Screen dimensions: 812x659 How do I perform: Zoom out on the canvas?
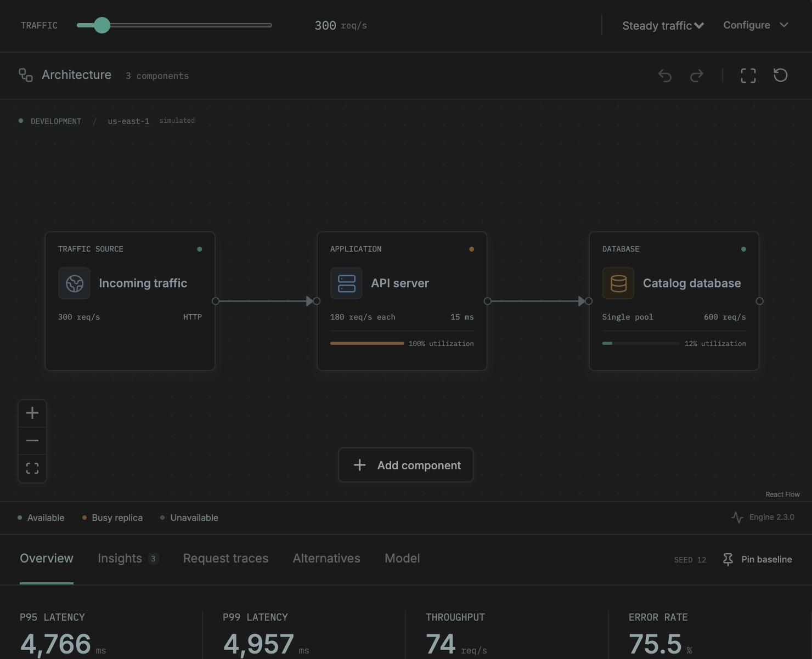click(x=32, y=440)
